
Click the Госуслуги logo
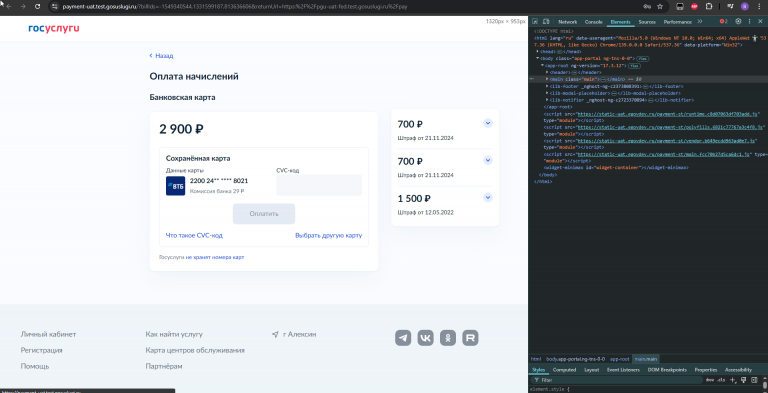(x=54, y=28)
